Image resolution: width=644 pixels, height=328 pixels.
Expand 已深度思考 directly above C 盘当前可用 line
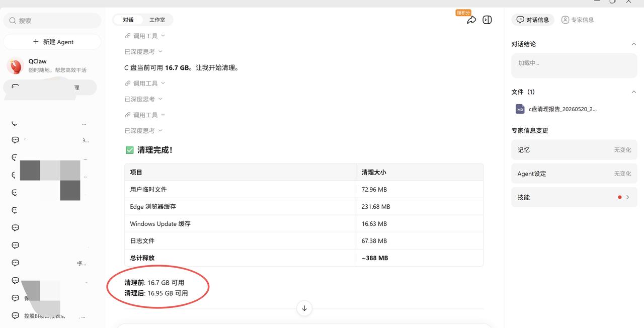coord(143,52)
